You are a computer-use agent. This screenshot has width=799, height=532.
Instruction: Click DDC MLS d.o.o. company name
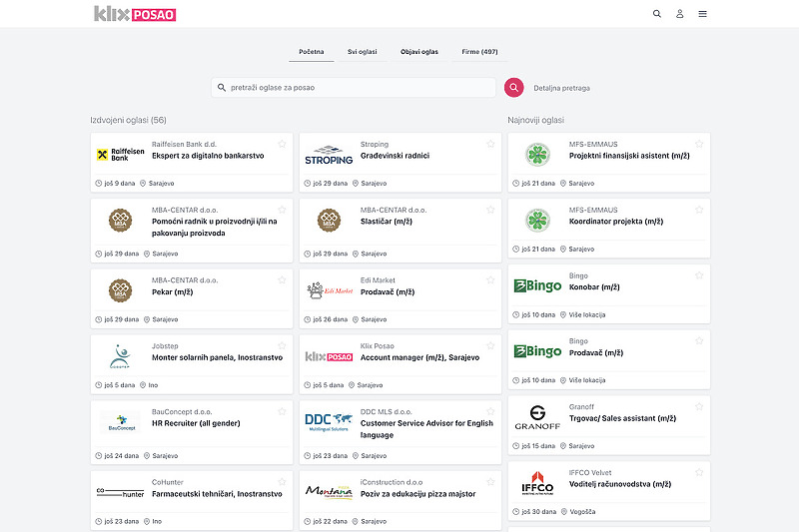[x=386, y=412]
